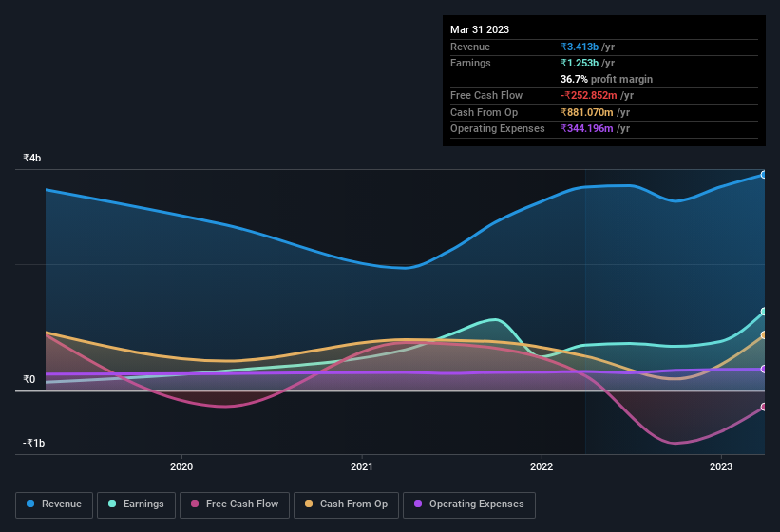Toggle the Operating Expenses legend button
780x532 pixels.
tap(469, 504)
